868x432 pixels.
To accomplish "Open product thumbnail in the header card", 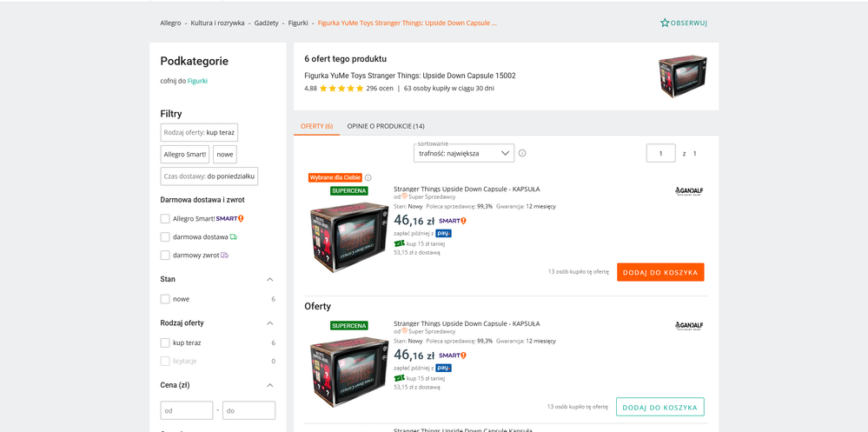I will tap(682, 76).
